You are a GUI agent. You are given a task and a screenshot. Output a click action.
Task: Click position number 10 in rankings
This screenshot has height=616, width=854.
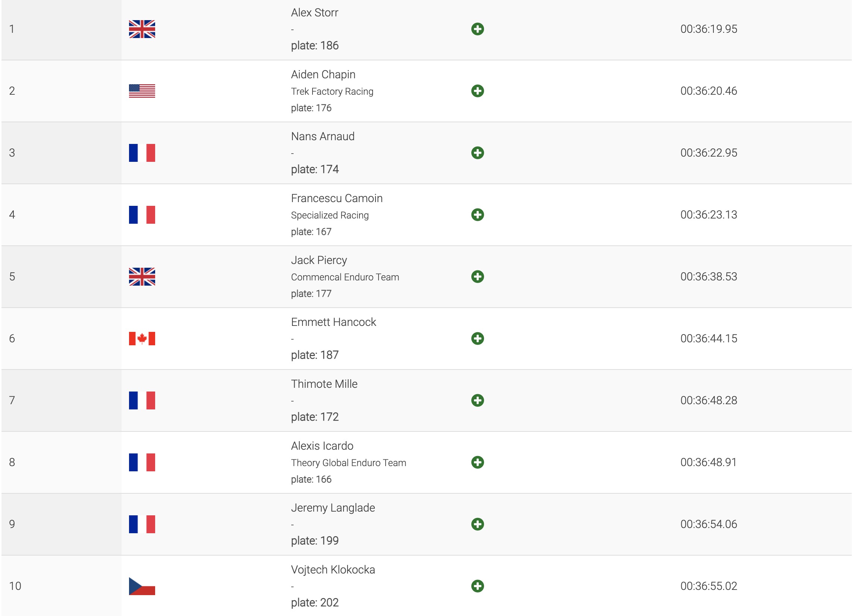[15, 586]
